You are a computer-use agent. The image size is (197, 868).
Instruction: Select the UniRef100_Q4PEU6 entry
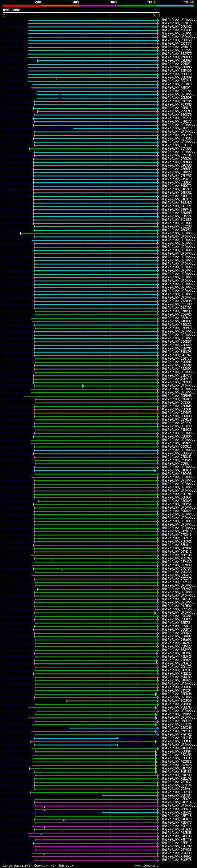tap(176, 836)
